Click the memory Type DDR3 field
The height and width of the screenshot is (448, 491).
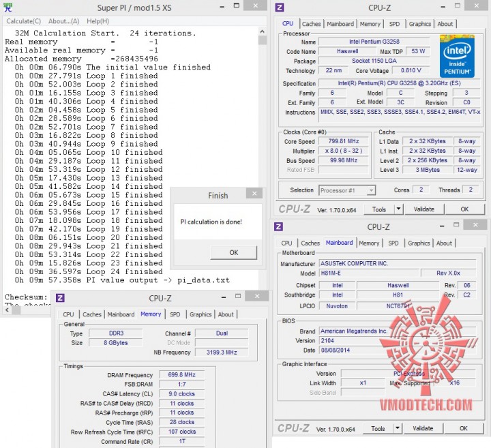(116, 333)
